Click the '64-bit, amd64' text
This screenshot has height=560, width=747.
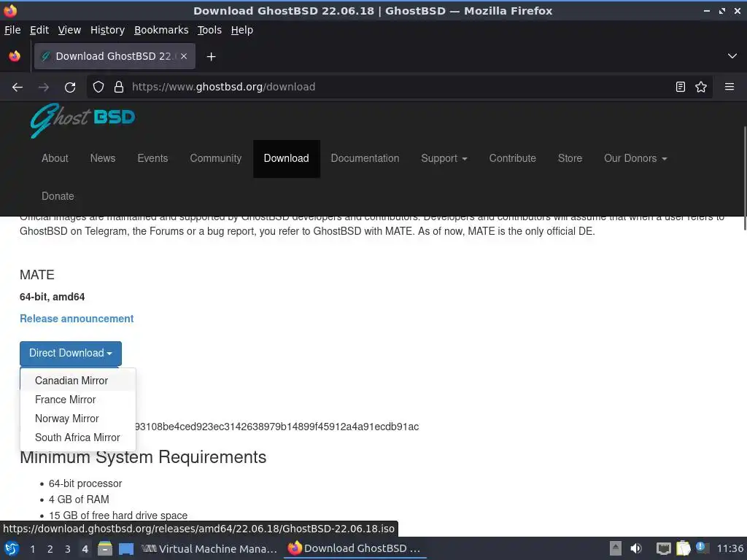click(53, 297)
